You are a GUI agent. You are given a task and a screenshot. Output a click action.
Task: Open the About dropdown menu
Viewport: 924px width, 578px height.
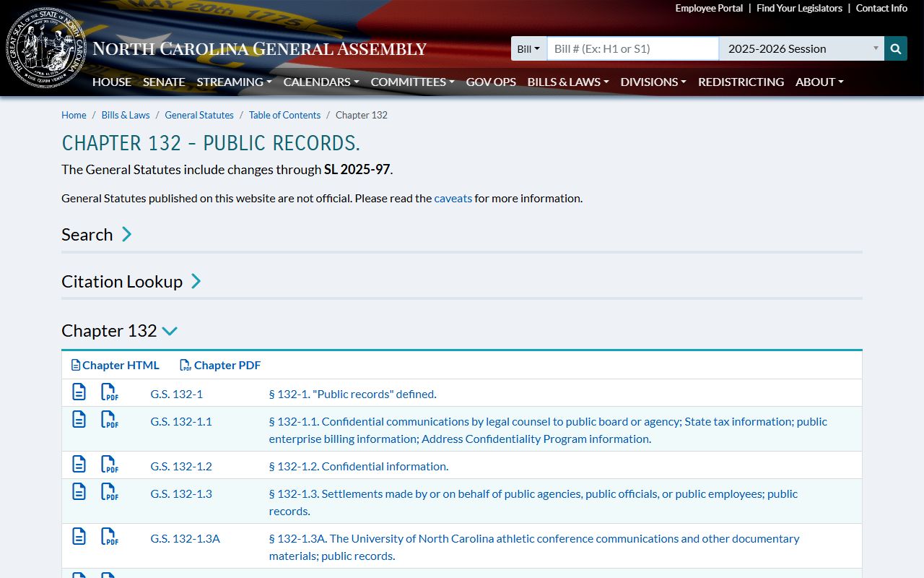tap(819, 82)
